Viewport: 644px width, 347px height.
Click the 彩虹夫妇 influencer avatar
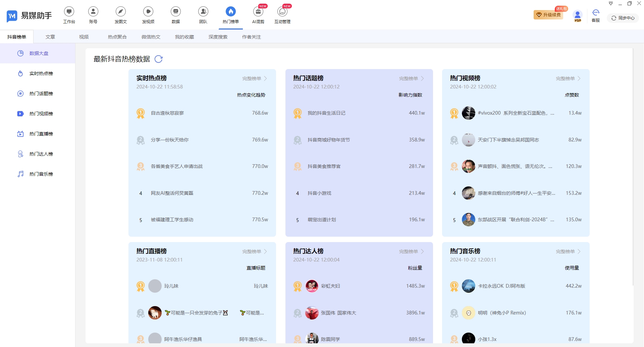(x=312, y=286)
